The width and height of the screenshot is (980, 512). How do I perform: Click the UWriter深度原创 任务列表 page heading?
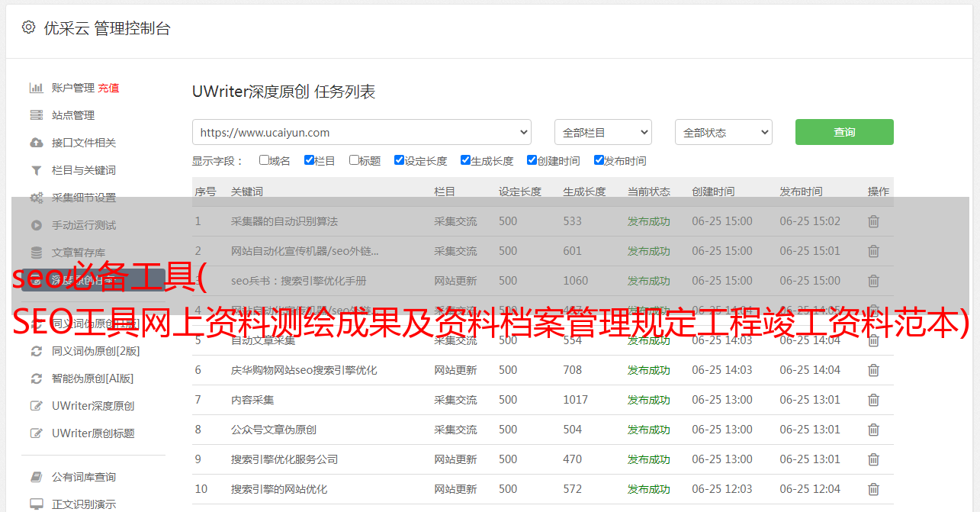(x=284, y=92)
